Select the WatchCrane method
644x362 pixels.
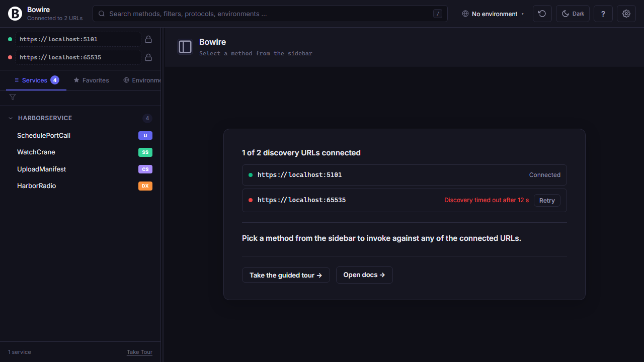pyautogui.click(x=80, y=152)
